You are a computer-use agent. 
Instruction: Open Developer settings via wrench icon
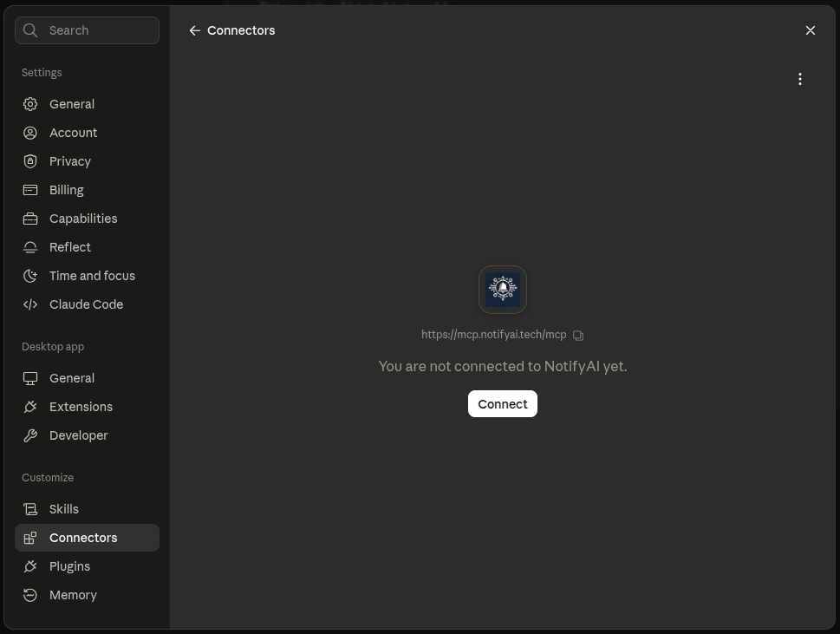[30, 435]
